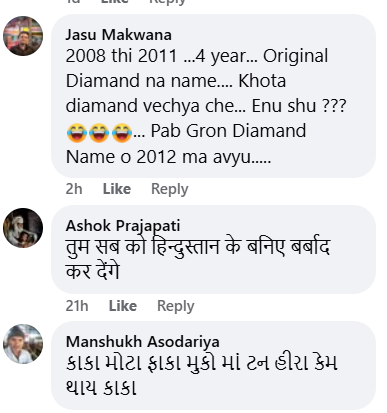View Ashok Prajapati's avatar photo
The image size is (387, 413).
click(23, 228)
